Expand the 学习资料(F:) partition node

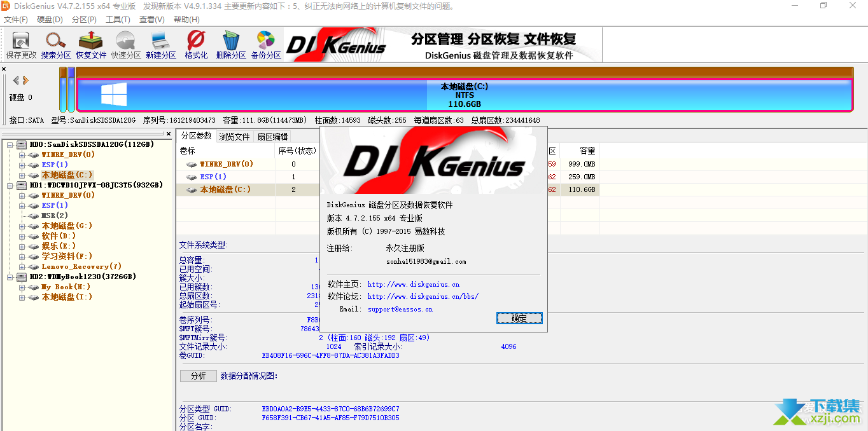[22, 256]
